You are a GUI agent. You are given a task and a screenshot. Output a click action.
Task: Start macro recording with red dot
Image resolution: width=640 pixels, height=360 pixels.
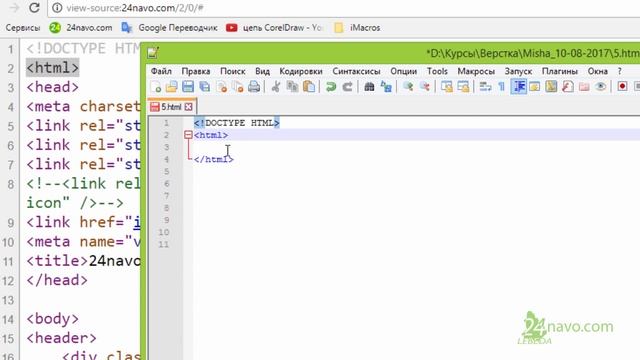(x=622, y=87)
